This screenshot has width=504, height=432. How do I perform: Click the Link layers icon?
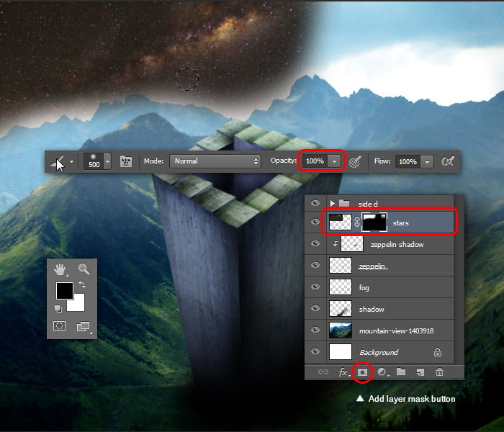click(x=323, y=372)
